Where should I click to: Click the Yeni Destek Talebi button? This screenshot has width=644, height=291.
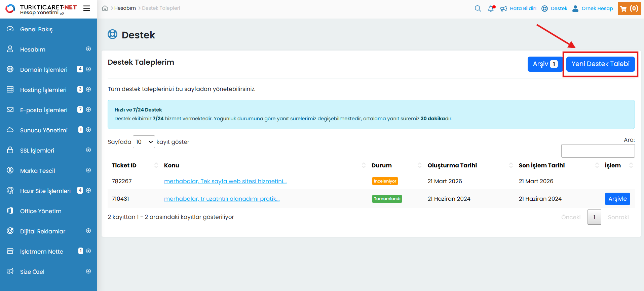pyautogui.click(x=600, y=64)
